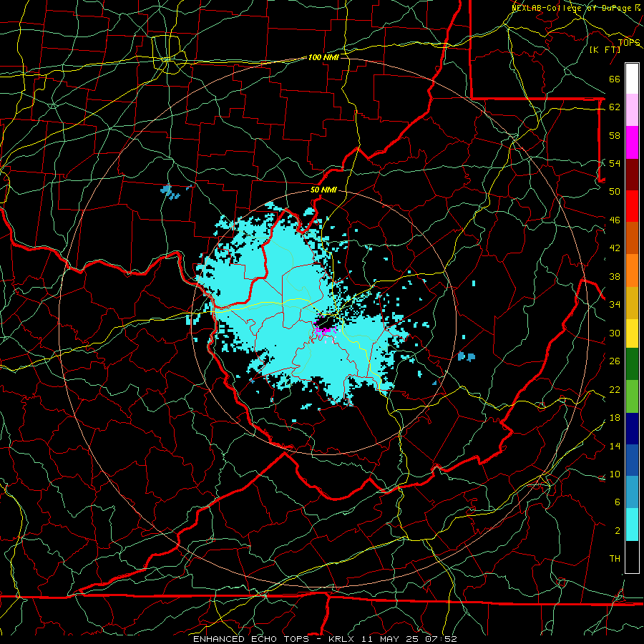Click the white 66 kft legend swatch

point(632,79)
